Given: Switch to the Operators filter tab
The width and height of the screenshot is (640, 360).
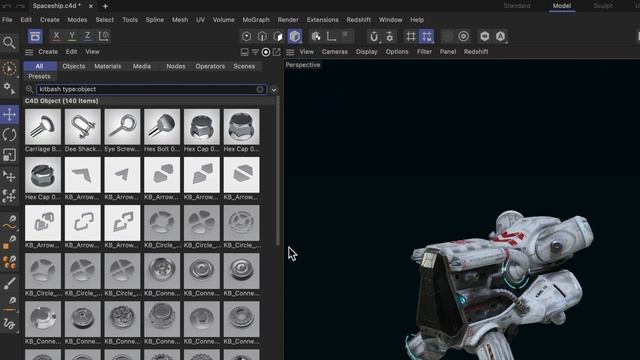Looking at the screenshot, I should (x=210, y=66).
